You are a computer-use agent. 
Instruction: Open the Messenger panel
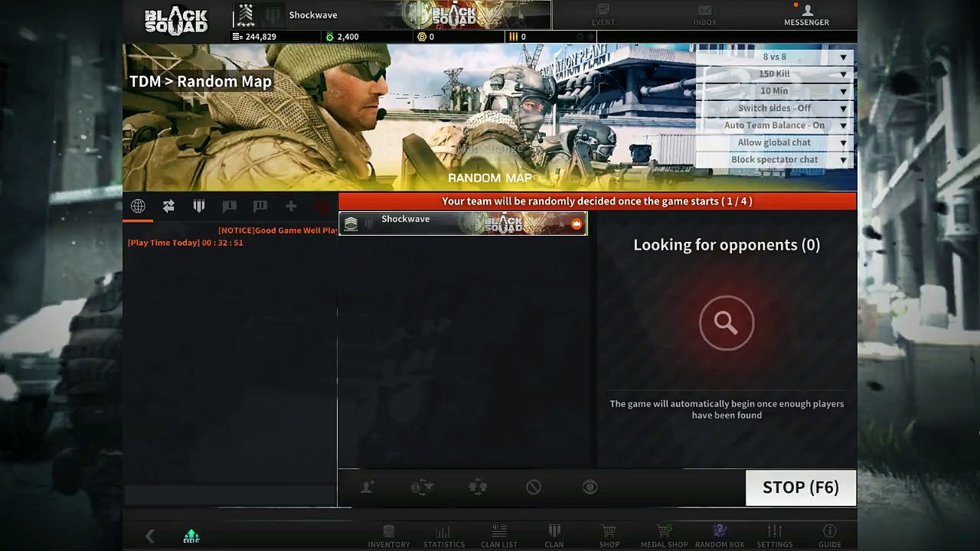tap(806, 15)
